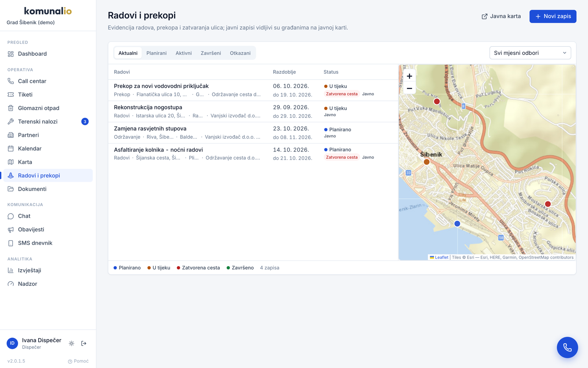Open the Dokumenti folder icon

(11, 189)
